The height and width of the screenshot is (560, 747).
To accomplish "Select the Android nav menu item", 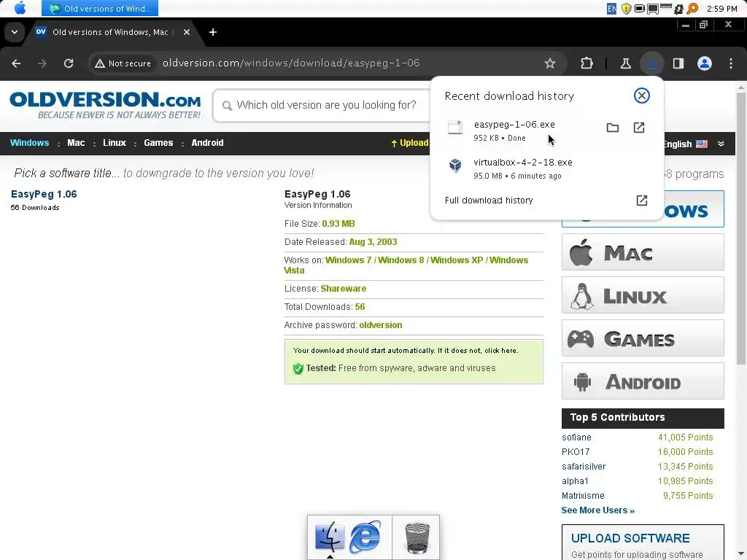I will 207,143.
